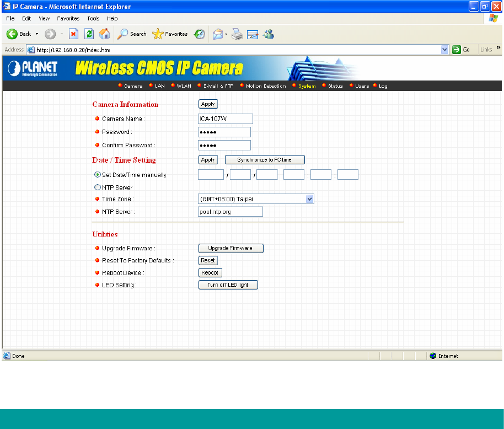Open the Tools menu
504x429 pixels.
(x=93, y=18)
